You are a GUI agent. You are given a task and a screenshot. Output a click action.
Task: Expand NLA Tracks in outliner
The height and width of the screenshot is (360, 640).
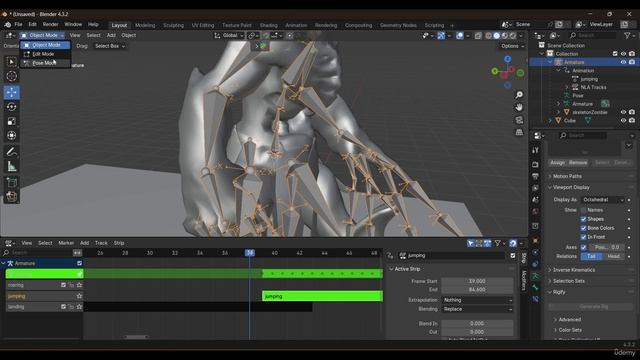pyautogui.click(x=567, y=87)
